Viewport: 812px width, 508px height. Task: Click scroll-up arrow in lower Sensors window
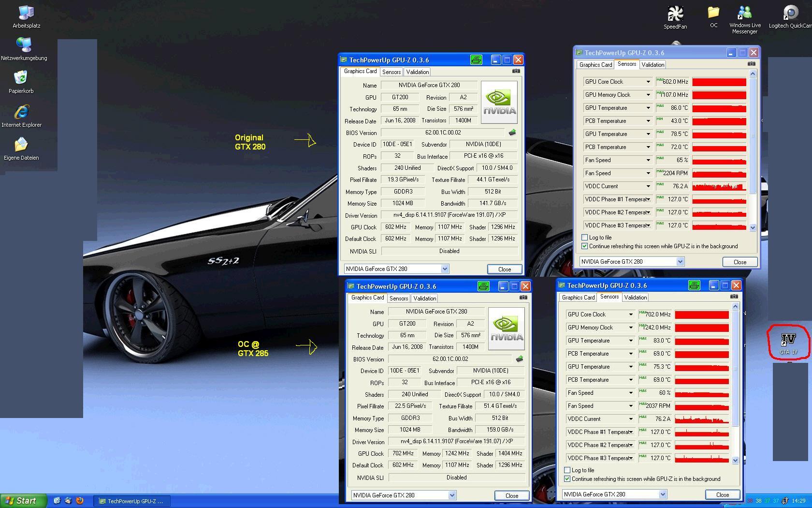pos(735,306)
